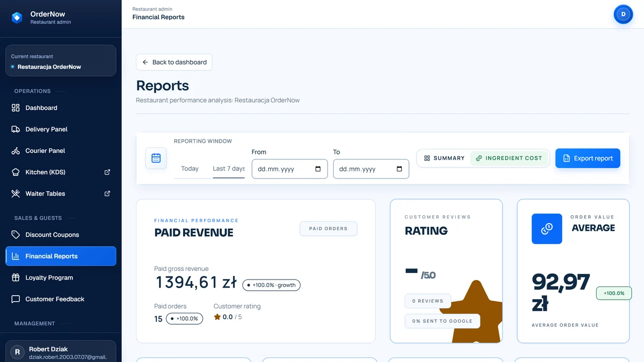Open the user avatar menu D
644x362 pixels.
tap(623, 14)
